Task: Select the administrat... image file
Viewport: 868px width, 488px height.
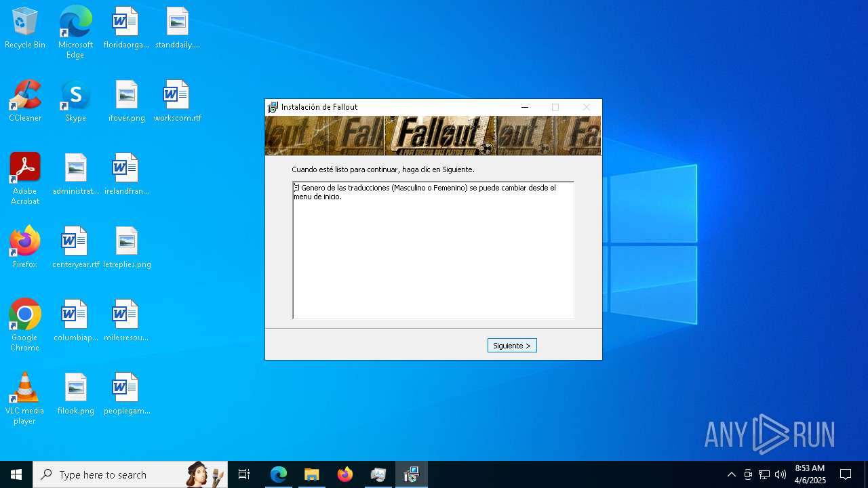Action: pos(75,175)
